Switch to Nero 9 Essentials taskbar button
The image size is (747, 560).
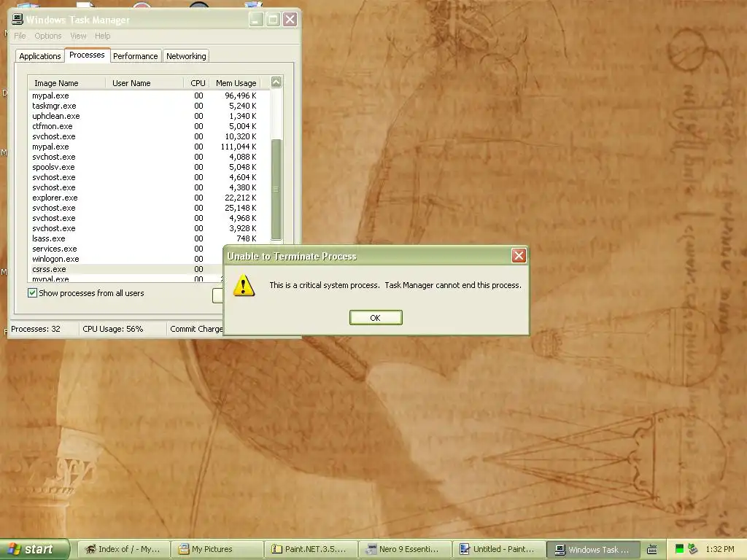404,549
